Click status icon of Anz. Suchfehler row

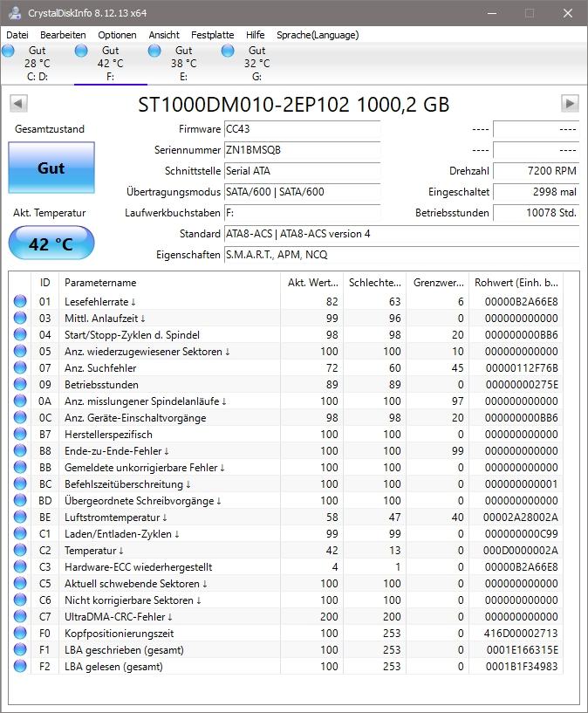pyautogui.click(x=20, y=368)
